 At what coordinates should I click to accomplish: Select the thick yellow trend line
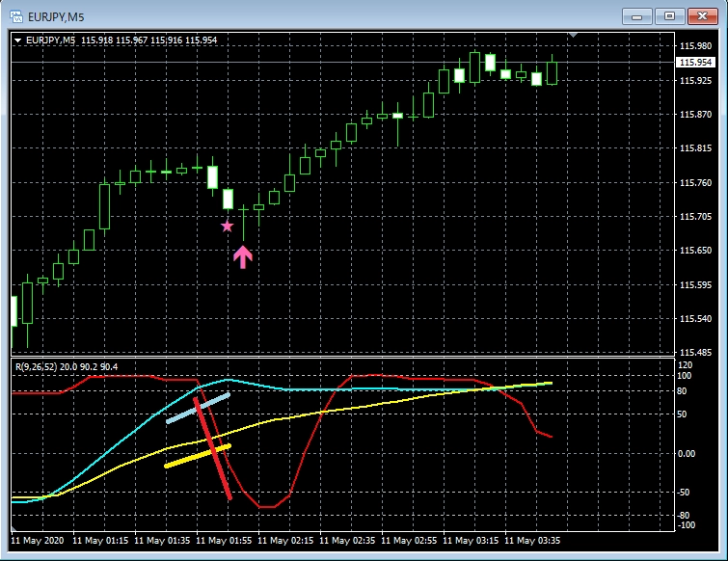pyautogui.click(x=198, y=456)
